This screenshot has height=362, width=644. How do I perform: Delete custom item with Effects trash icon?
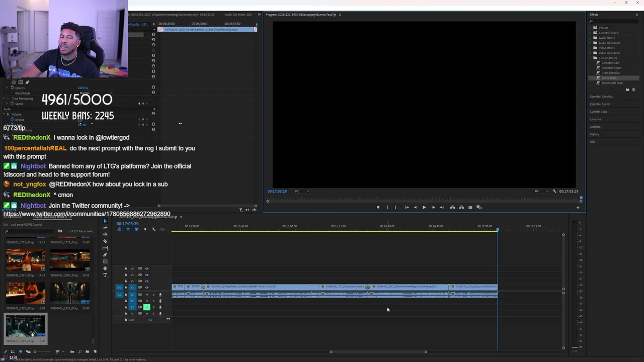click(x=633, y=89)
